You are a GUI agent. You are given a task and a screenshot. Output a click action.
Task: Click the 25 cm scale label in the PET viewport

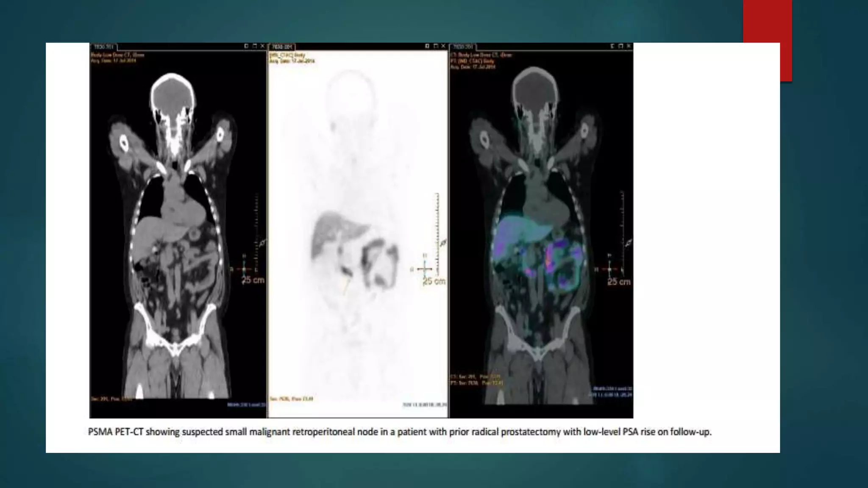point(434,281)
